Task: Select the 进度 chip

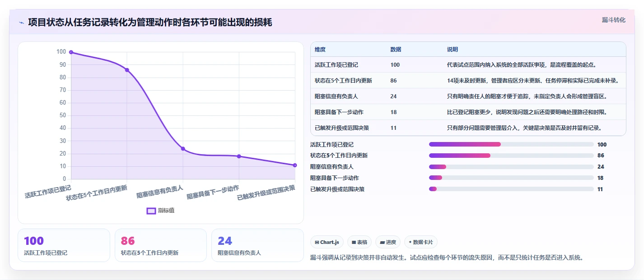Action: (388, 242)
